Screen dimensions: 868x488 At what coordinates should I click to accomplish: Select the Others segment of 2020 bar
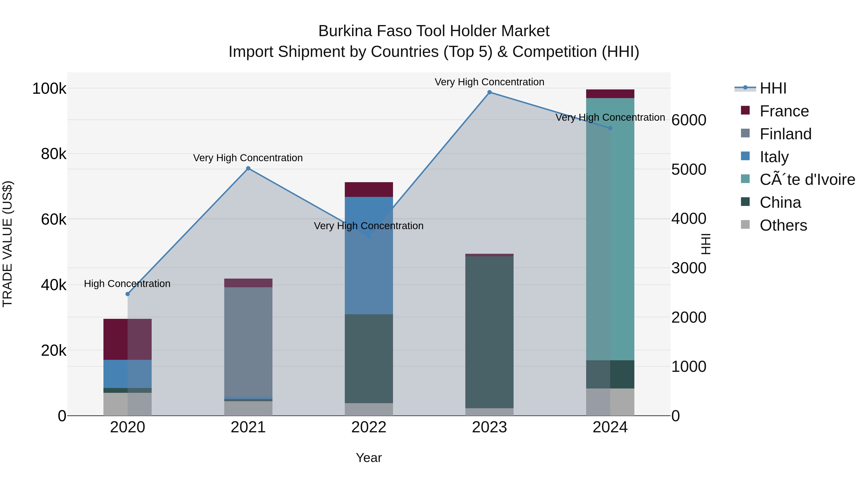[x=128, y=404]
